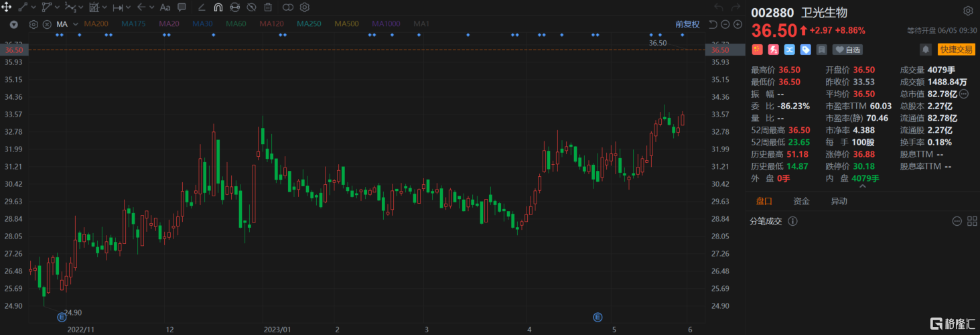Toggle lock on all drawings
Screen dimensions: 980x335
click(x=234, y=7)
